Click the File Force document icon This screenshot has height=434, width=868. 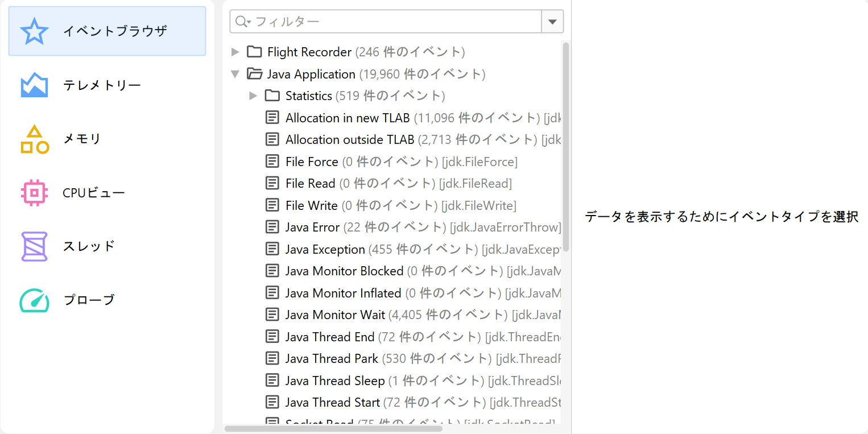coord(273,162)
